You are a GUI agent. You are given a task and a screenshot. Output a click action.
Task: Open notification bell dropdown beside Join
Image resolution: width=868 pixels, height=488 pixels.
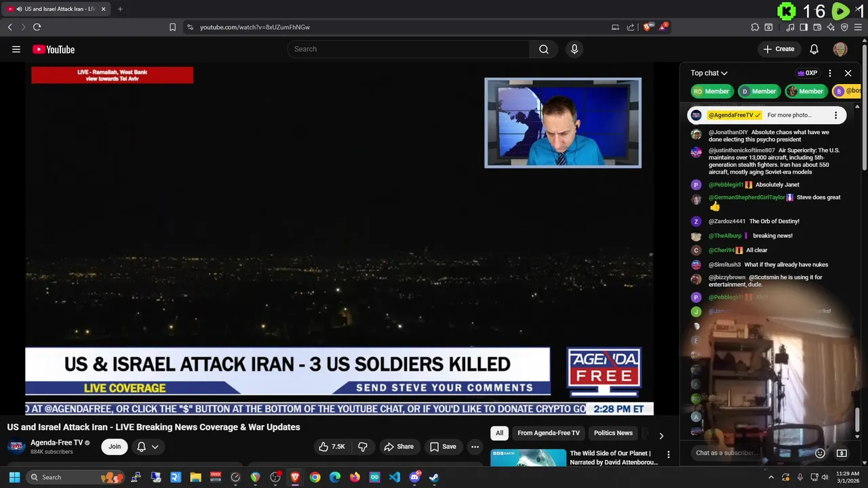point(148,447)
